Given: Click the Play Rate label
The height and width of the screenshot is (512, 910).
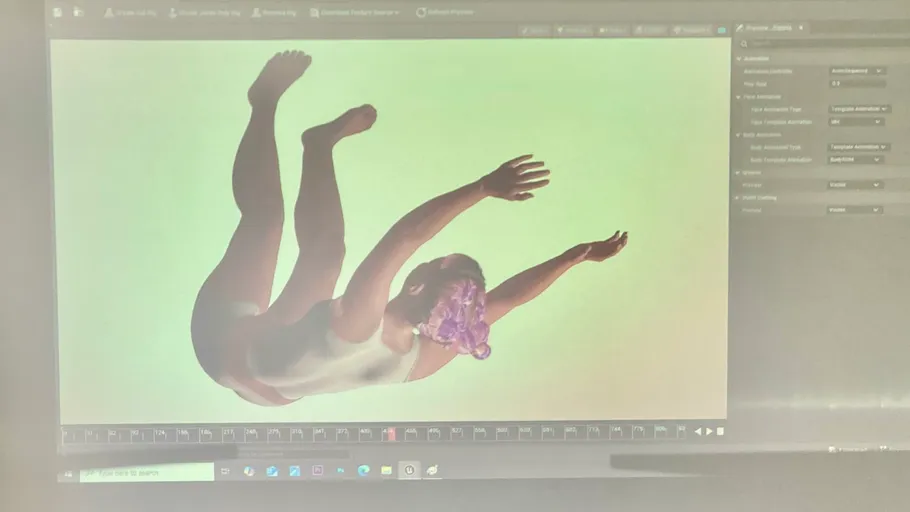Looking at the screenshot, I should pyautogui.click(x=755, y=84).
